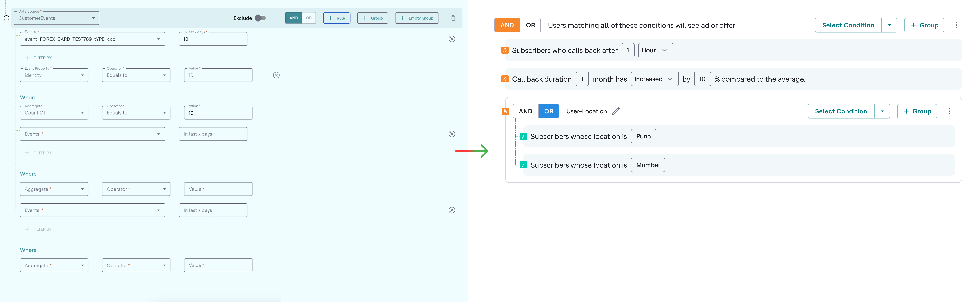This screenshot has height=302, width=980.
Task: Toggle the Exclude switch
Action: point(260,18)
